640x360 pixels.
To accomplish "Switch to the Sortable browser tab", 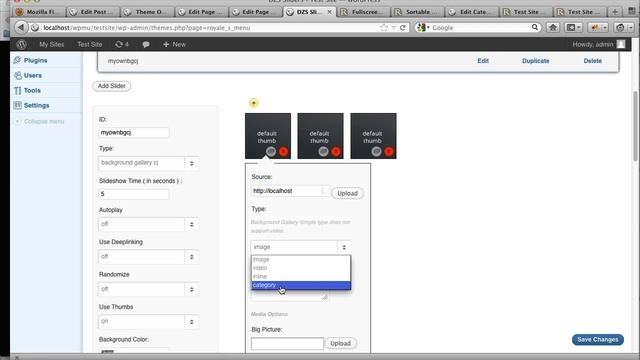I will pos(418,12).
